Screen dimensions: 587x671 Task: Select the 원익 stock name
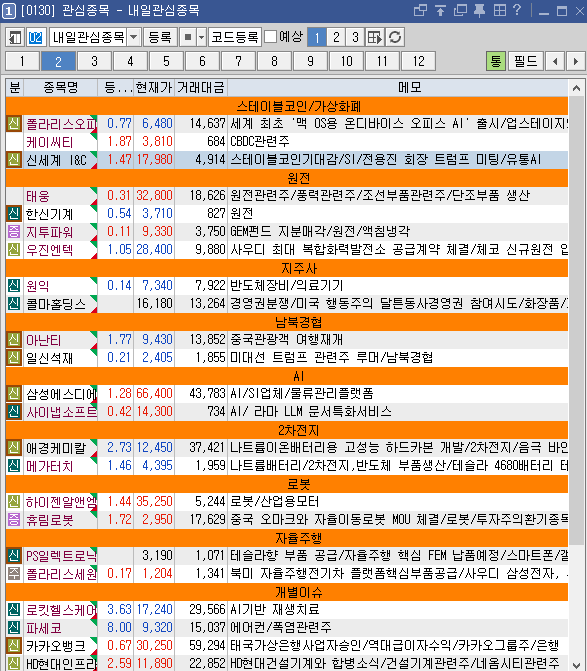[x=38, y=286]
